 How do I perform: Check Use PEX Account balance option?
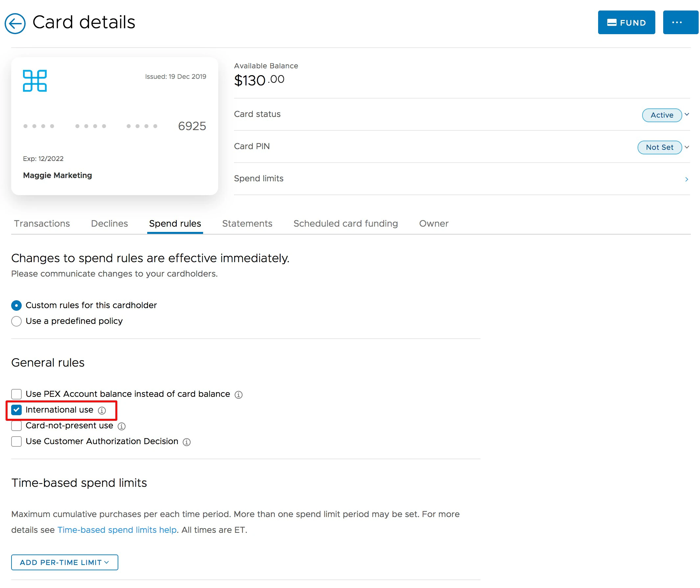[x=16, y=395]
